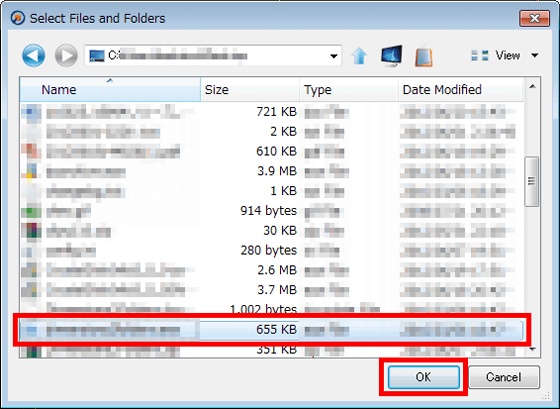Confirm selection with OK button
This screenshot has height=409, width=560.
tap(424, 377)
